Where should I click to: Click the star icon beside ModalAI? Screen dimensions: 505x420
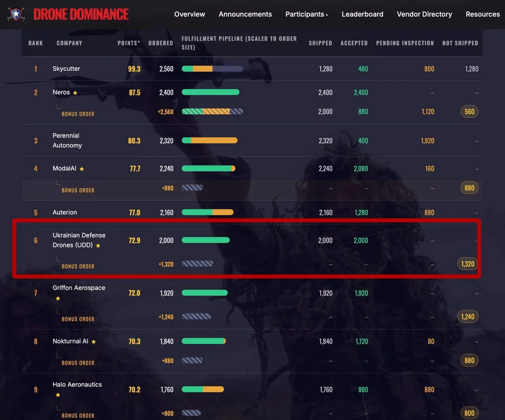point(82,169)
